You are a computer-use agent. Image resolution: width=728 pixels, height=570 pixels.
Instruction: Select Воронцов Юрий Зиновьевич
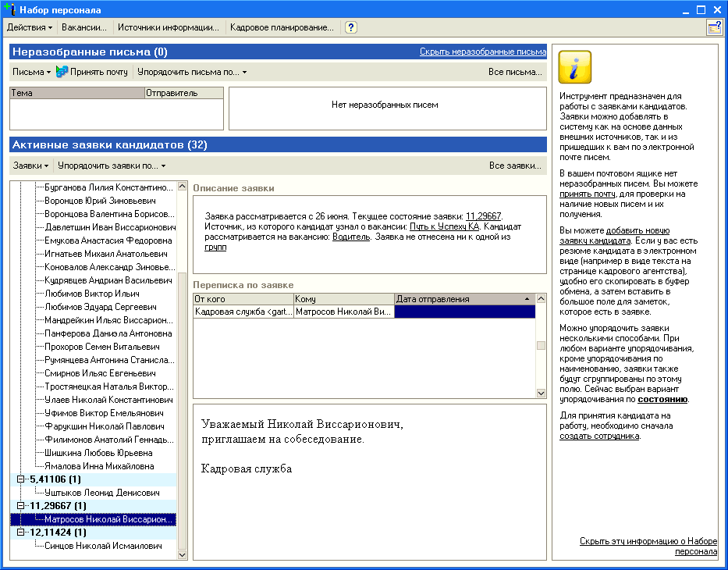(x=100, y=201)
